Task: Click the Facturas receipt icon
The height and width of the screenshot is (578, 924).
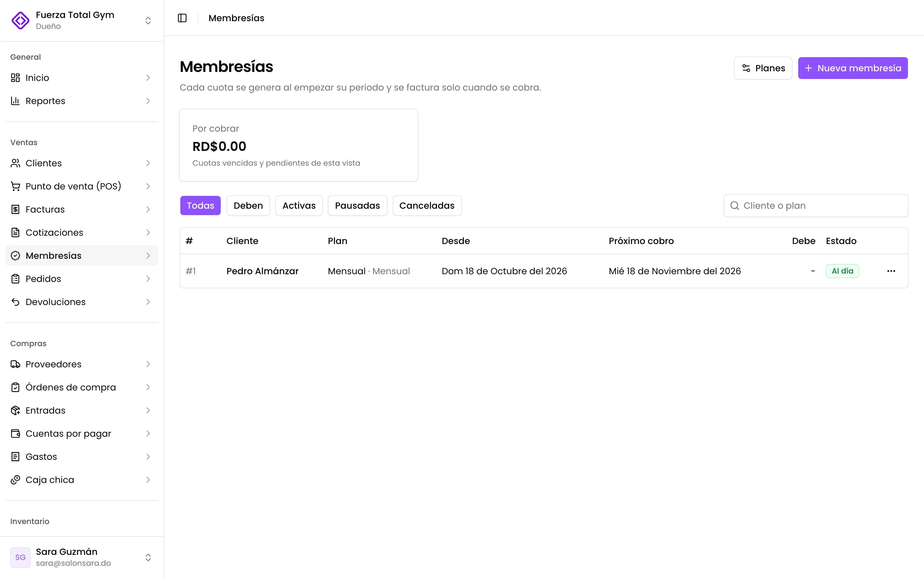Action: pyautogui.click(x=15, y=209)
